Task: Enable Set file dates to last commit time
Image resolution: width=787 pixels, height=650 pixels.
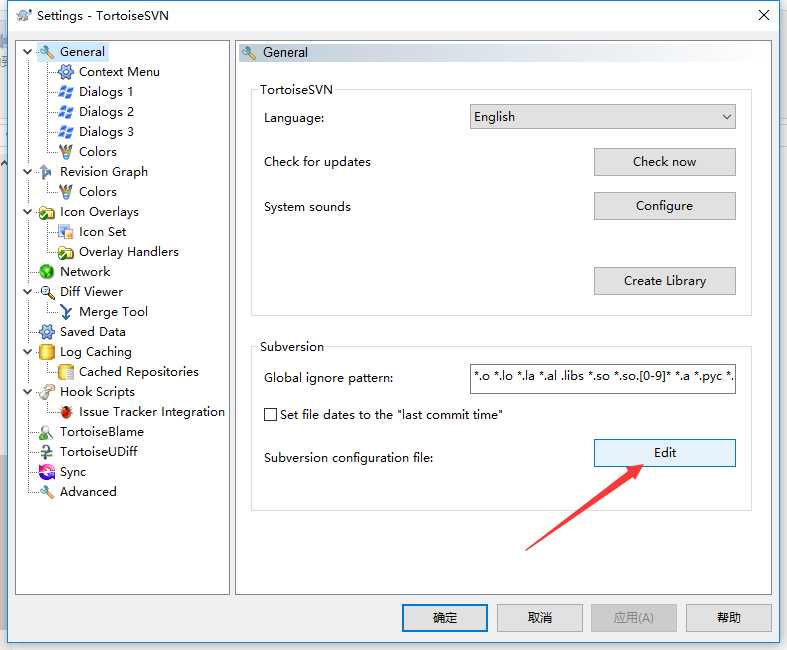Action: pyautogui.click(x=270, y=415)
